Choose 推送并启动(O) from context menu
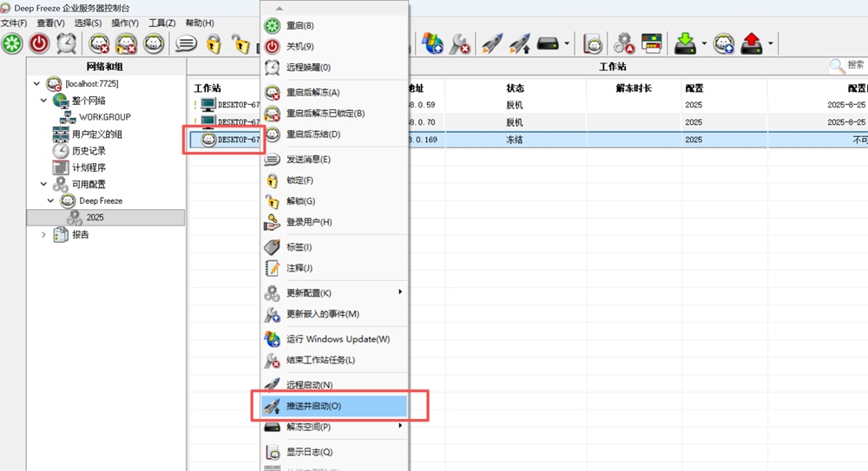This screenshot has height=471, width=868. 330,406
